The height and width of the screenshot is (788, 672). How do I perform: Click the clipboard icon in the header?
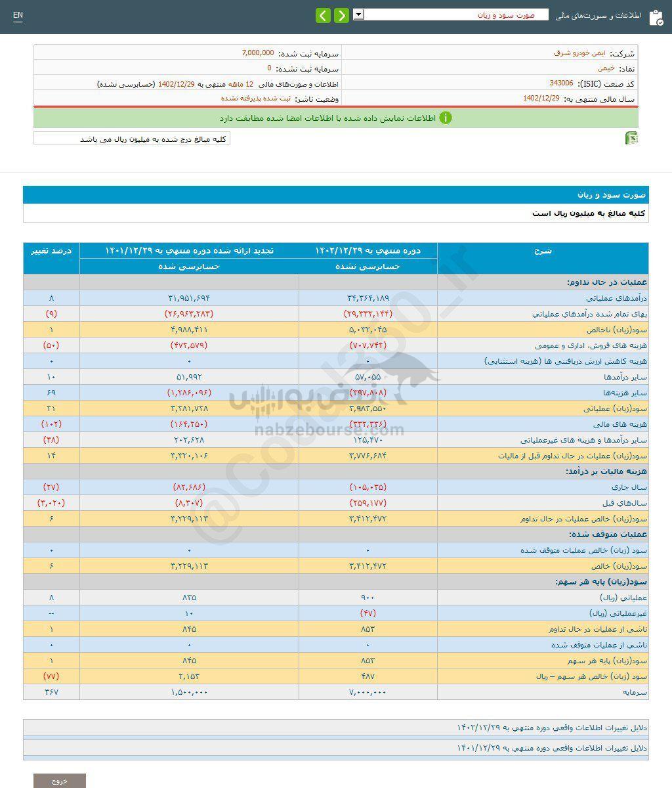(656, 18)
